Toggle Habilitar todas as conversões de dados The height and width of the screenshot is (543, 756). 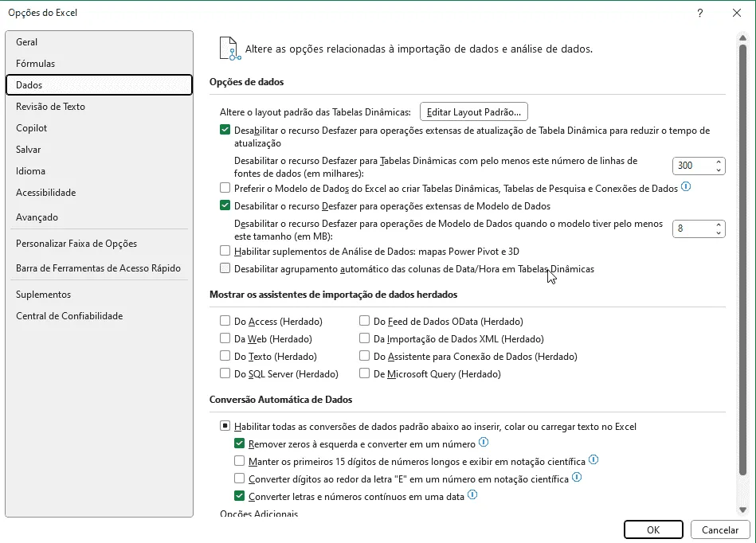[x=225, y=426]
